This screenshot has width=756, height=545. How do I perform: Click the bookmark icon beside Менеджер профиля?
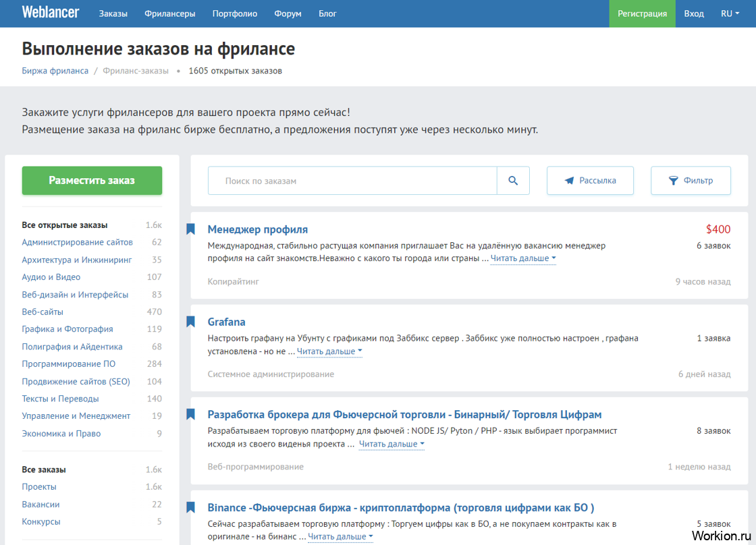click(x=191, y=229)
